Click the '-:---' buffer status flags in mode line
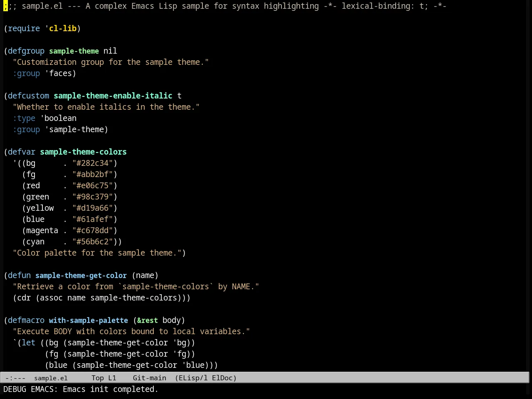Image resolution: width=532 pixels, height=399 pixels. (x=15, y=378)
